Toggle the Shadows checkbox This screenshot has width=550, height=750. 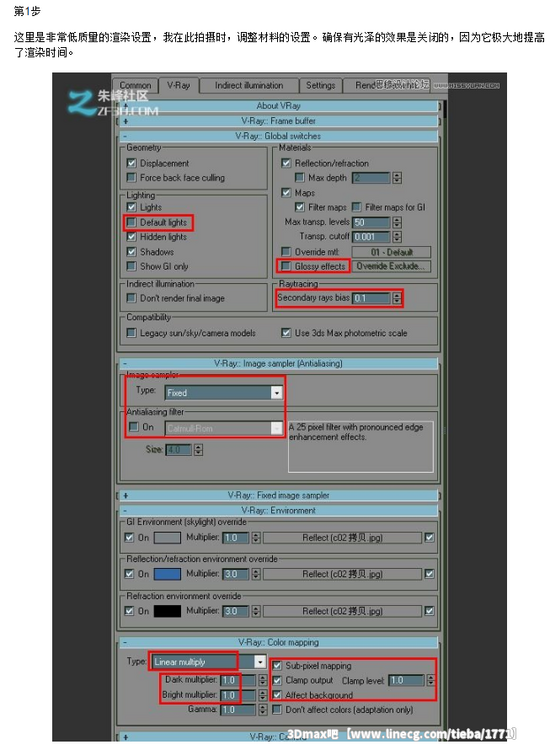132,252
